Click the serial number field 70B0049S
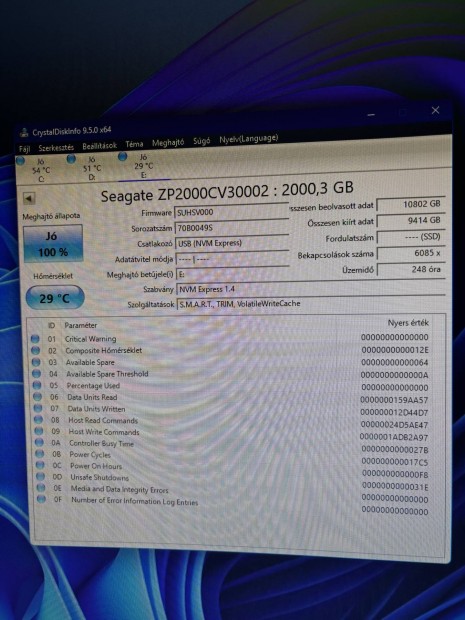The image size is (465, 620). coord(231,227)
